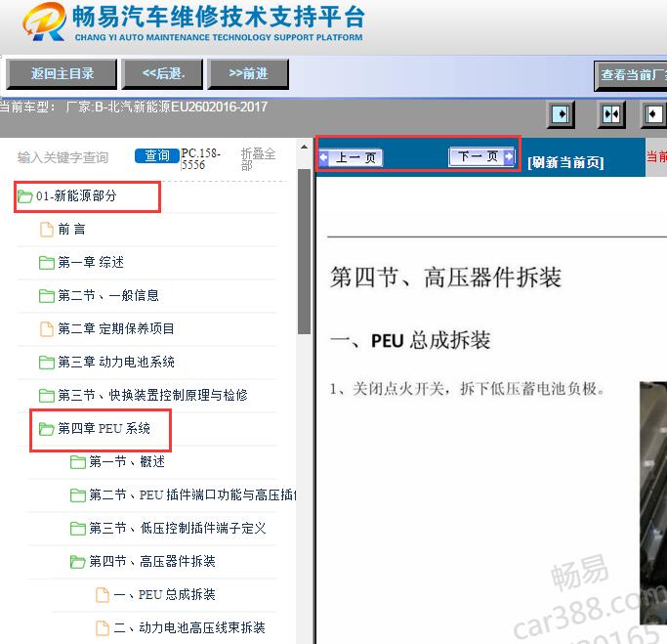Click [刷新当前页] refresh link
This screenshot has height=644, width=667.
coord(565,162)
